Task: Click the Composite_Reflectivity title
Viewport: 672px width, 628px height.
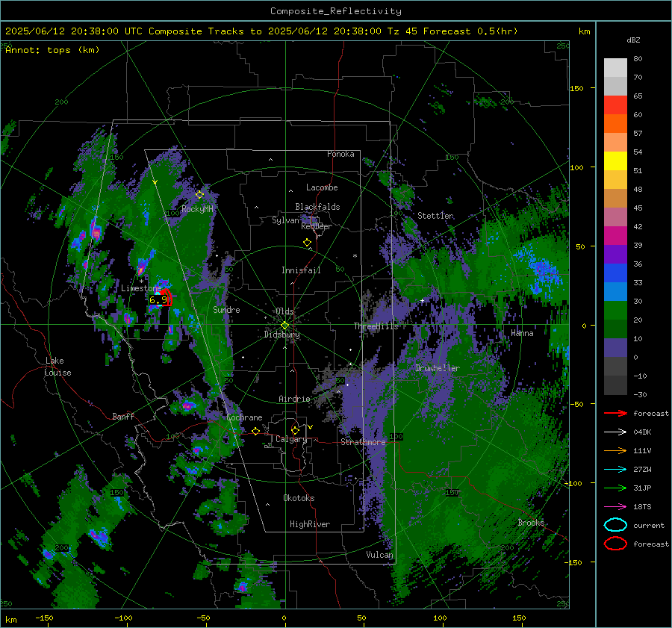Action: pos(335,11)
